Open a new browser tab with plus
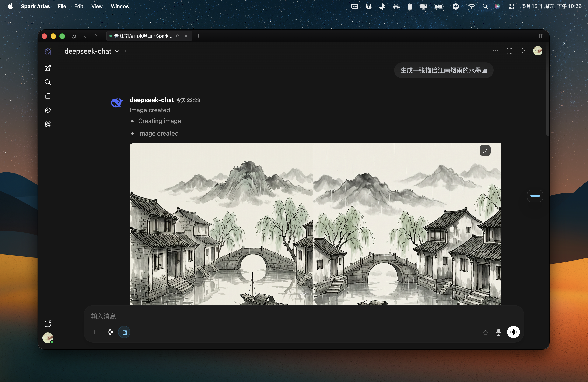Viewport: 588px width, 382px height. tap(198, 36)
